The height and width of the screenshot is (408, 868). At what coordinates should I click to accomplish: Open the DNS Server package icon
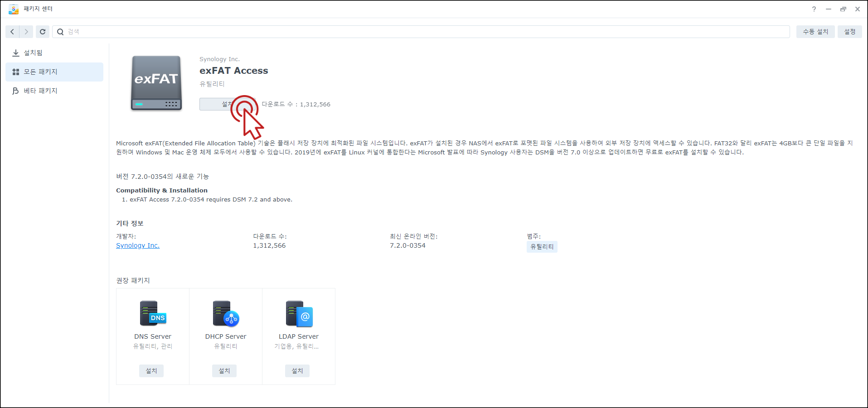point(153,313)
